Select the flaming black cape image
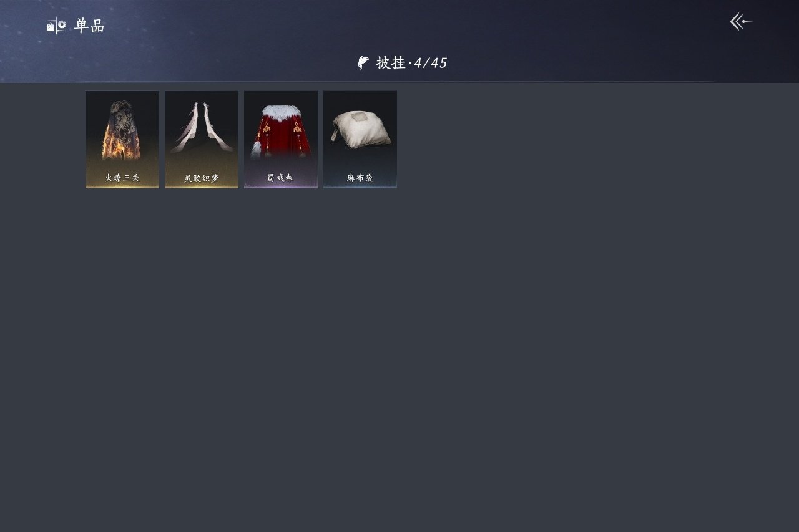The height and width of the screenshot is (532, 799). (122, 130)
